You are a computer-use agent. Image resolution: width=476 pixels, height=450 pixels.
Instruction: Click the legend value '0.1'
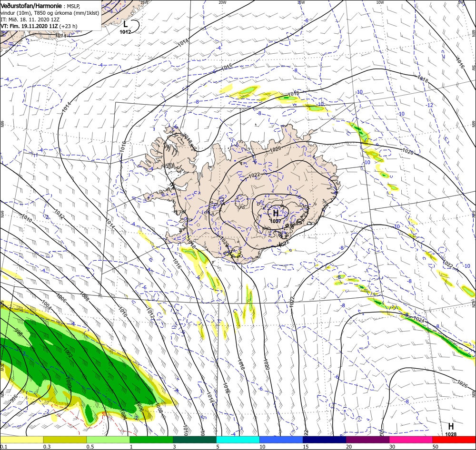click(4, 447)
